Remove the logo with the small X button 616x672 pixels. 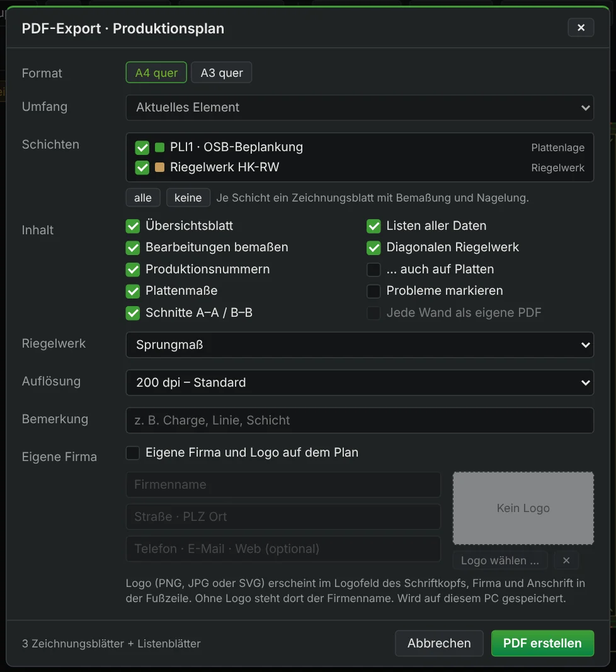[566, 561]
